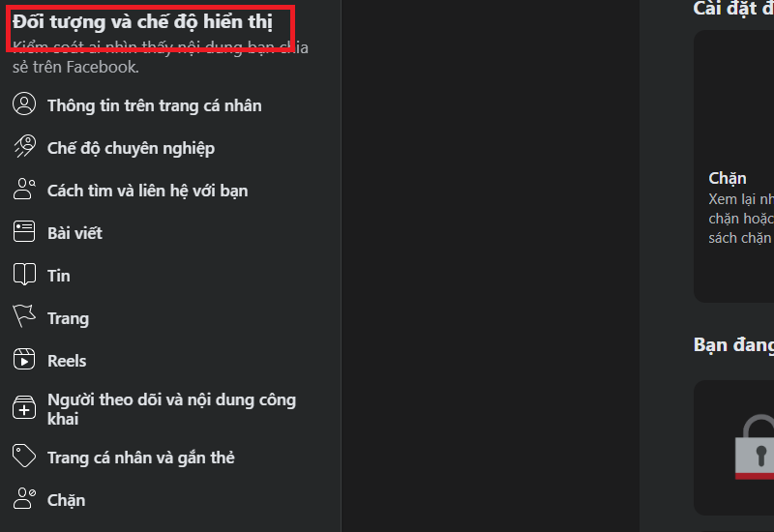Open the Bài viết settings label
Screen dimensions: 774x532
tap(74, 233)
